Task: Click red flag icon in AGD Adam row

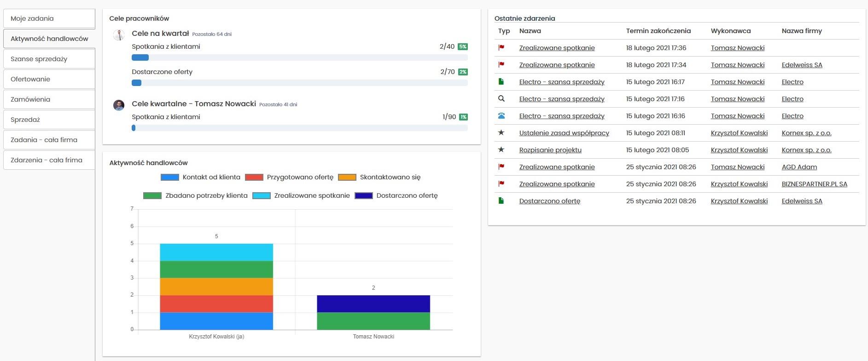Action: [501, 167]
